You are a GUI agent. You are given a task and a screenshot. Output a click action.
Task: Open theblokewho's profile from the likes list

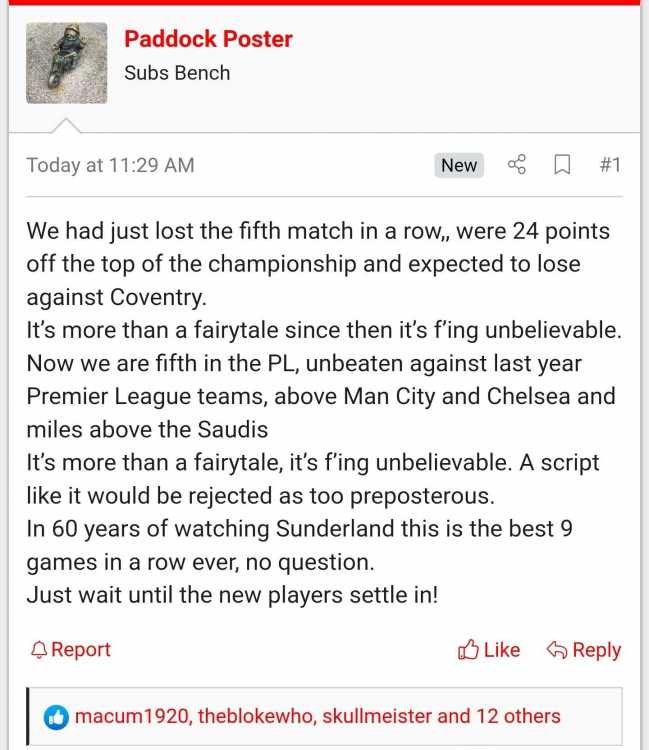coord(254,716)
